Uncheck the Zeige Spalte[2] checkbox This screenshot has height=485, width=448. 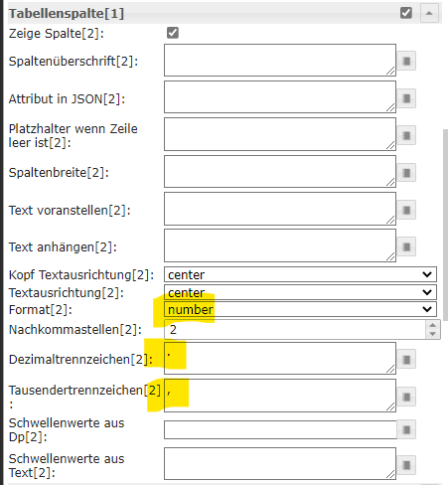click(x=173, y=33)
